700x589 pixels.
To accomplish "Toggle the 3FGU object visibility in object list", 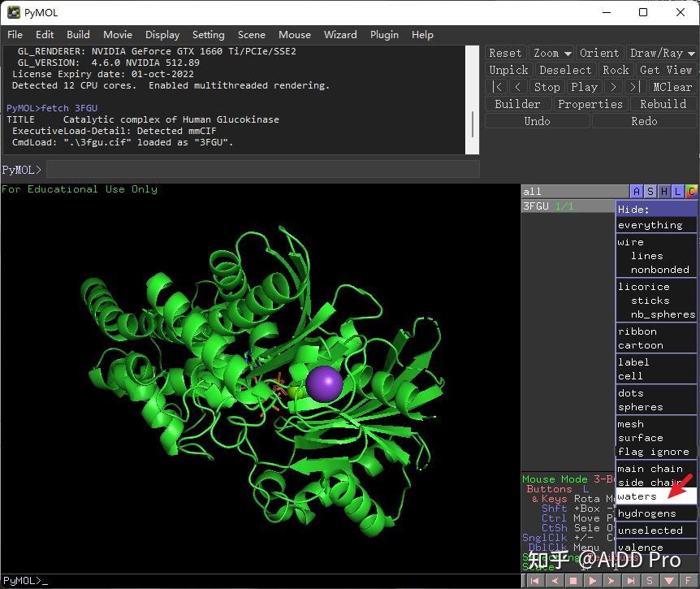I will pyautogui.click(x=536, y=206).
